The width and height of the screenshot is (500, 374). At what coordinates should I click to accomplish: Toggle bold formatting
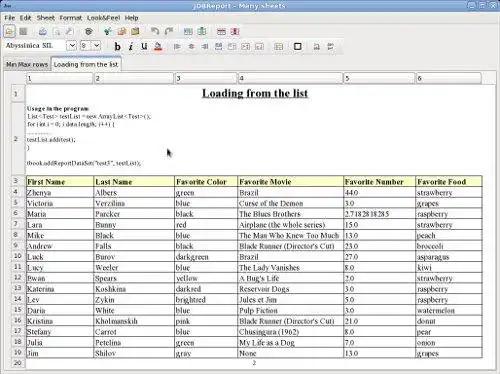117,46
